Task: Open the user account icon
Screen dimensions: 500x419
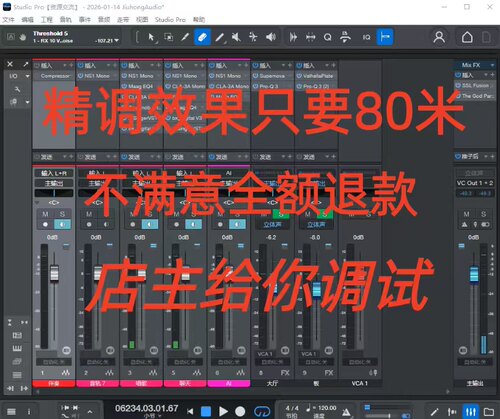Action: tap(439, 37)
